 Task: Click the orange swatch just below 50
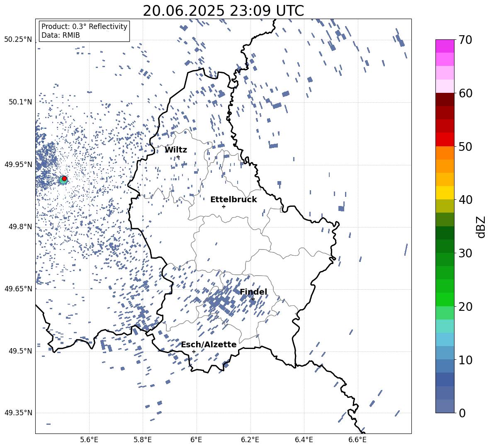(445, 153)
